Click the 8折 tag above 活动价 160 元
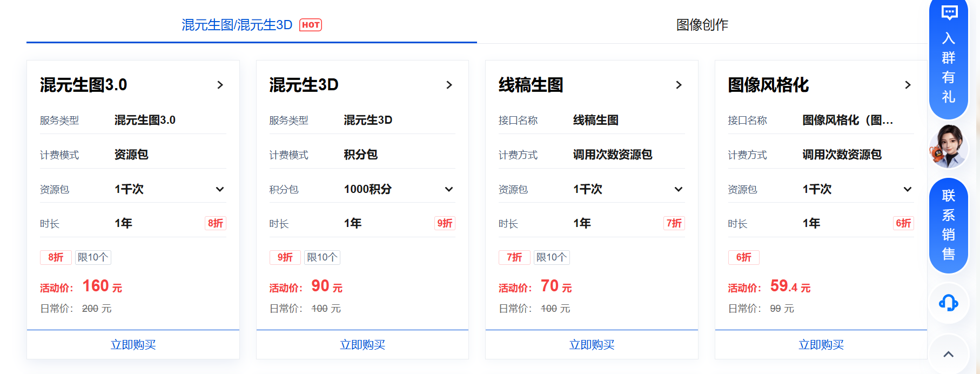980x374 pixels. tap(56, 257)
